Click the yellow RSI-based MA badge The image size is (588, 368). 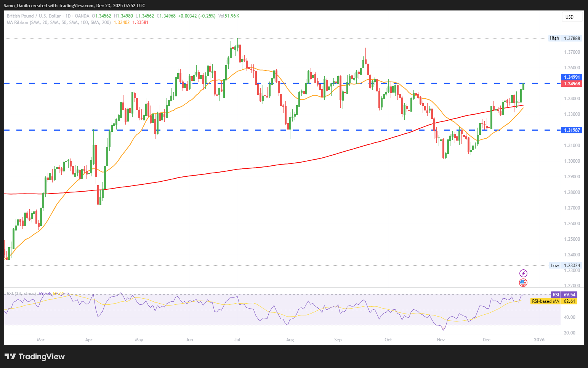pos(554,301)
